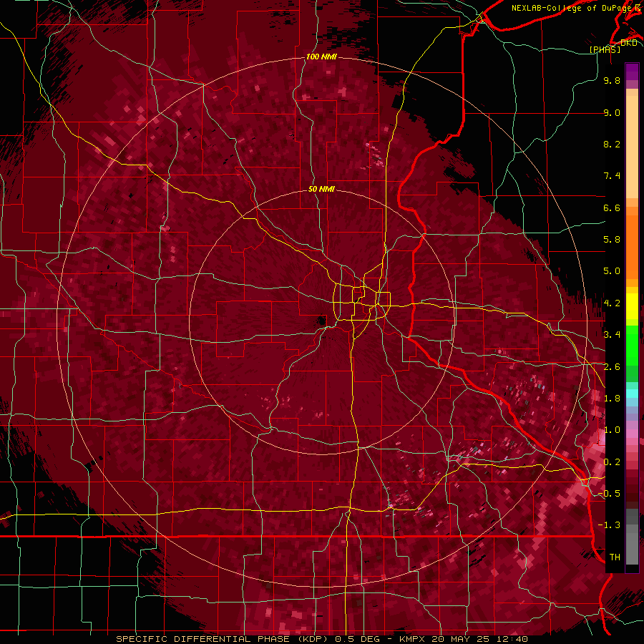Image resolution: width=644 pixels, height=644 pixels.
Task: Click the 0.2 value on color scale
Action: point(612,462)
